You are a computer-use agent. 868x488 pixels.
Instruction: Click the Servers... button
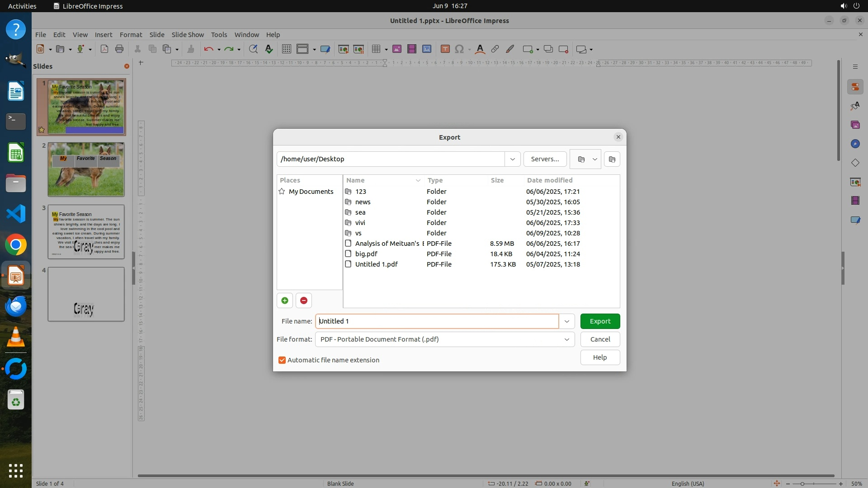(x=545, y=159)
